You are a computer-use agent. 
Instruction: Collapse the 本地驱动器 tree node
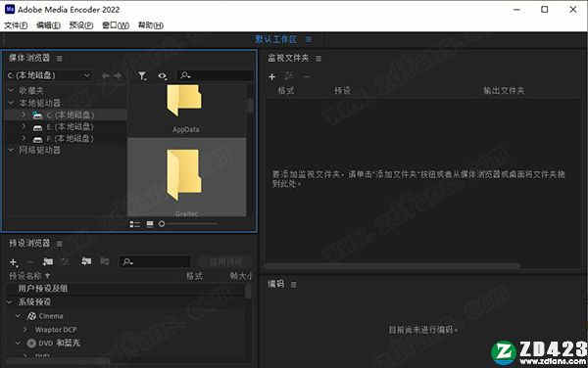click(x=11, y=103)
